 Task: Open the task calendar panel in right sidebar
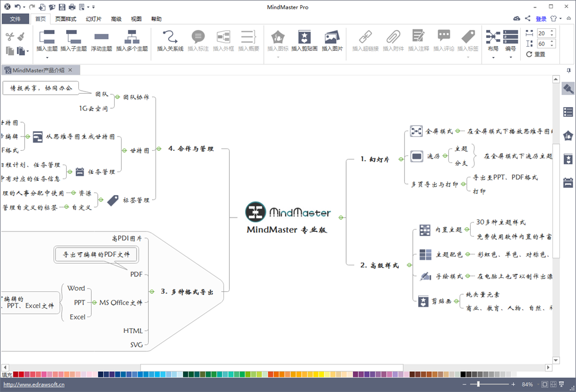pos(568,182)
